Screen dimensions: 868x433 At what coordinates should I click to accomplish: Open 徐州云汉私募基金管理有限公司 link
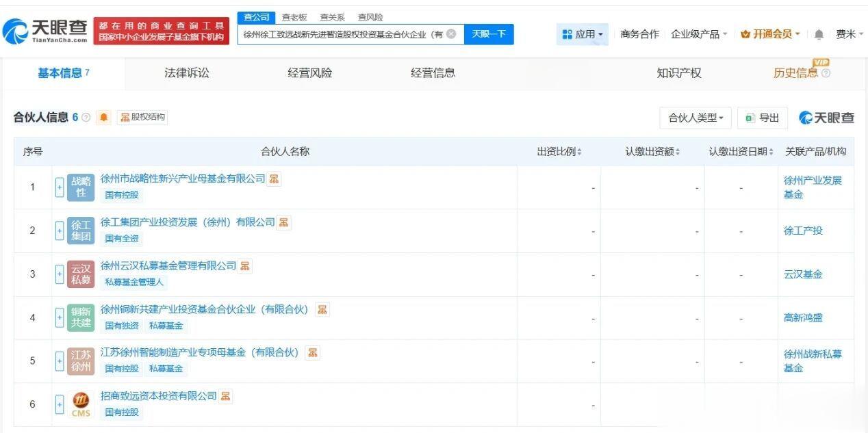point(168,265)
